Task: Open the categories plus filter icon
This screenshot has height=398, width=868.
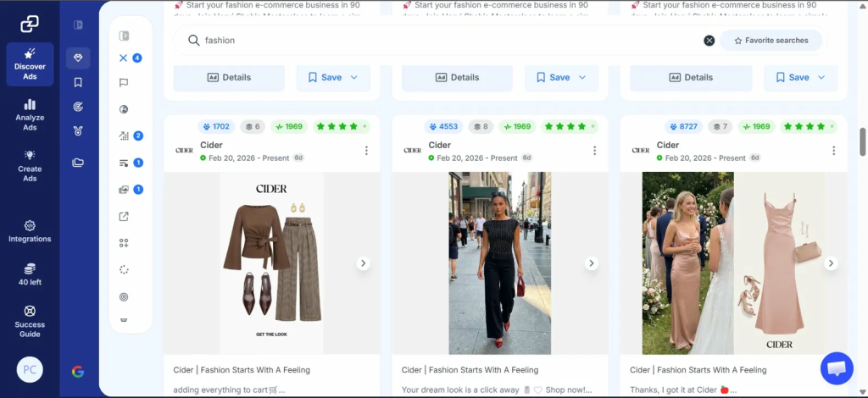Action: point(124,243)
